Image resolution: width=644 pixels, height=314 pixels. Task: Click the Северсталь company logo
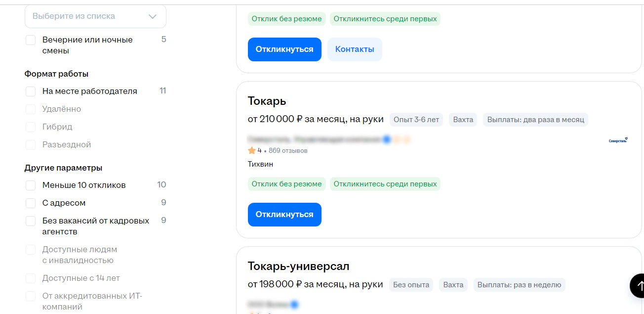point(618,140)
